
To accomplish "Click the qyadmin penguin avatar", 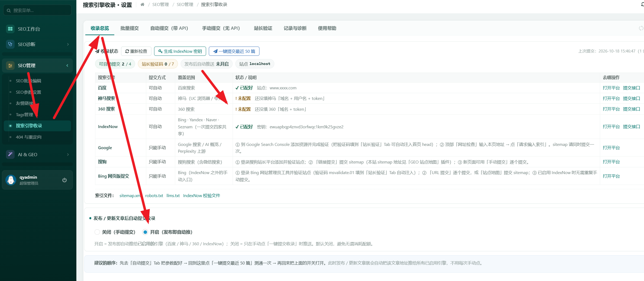I will (x=11, y=180).
